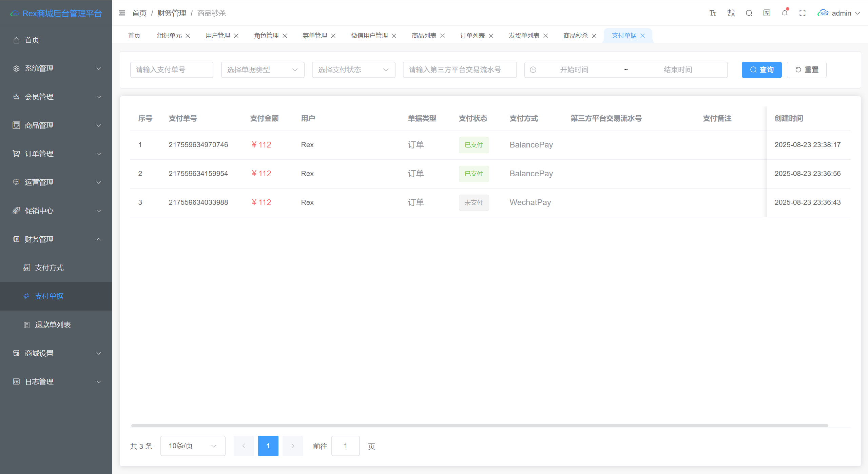Open the font size setting icon
Screen dimensions: 868x474
pos(713,13)
